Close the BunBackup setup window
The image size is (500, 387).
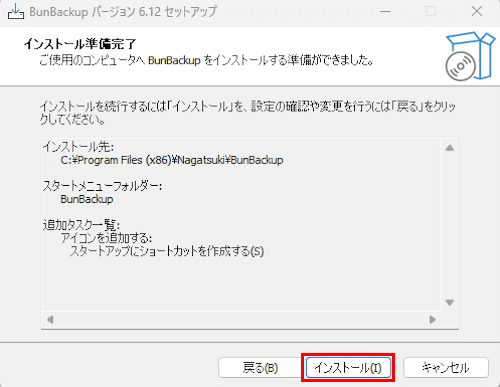(x=477, y=12)
